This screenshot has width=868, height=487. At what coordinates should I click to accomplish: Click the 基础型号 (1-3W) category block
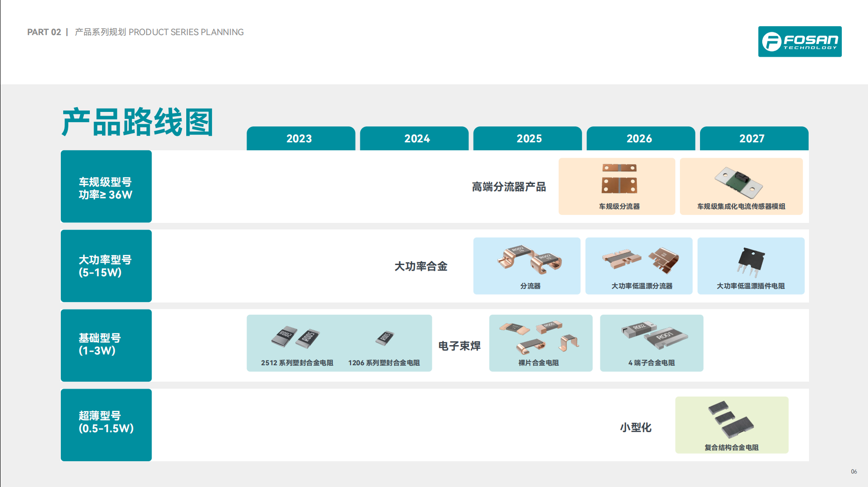click(x=106, y=346)
